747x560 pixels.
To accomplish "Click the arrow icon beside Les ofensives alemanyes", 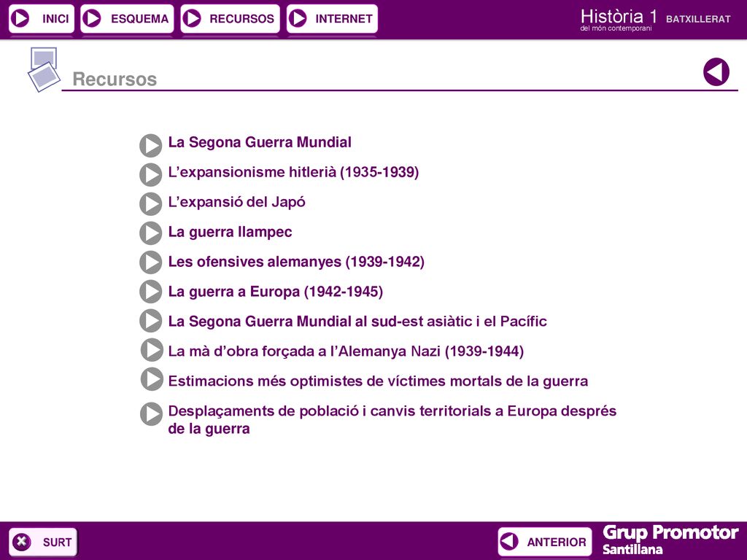I will pyautogui.click(x=150, y=262).
